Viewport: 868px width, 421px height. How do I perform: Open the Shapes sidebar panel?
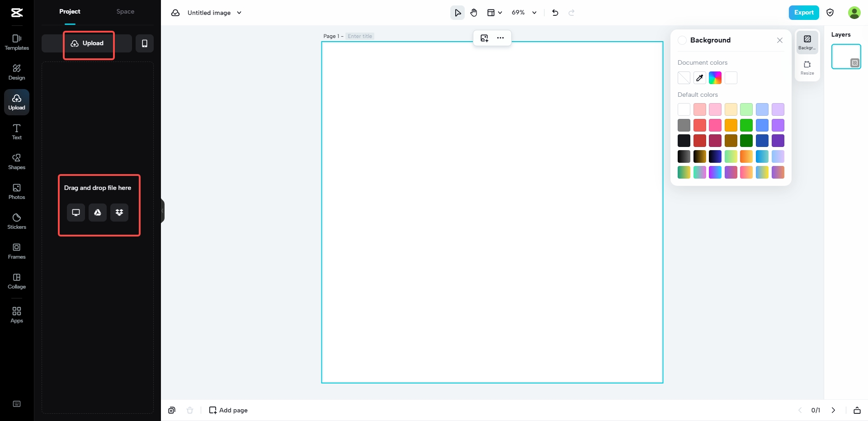coord(17,162)
